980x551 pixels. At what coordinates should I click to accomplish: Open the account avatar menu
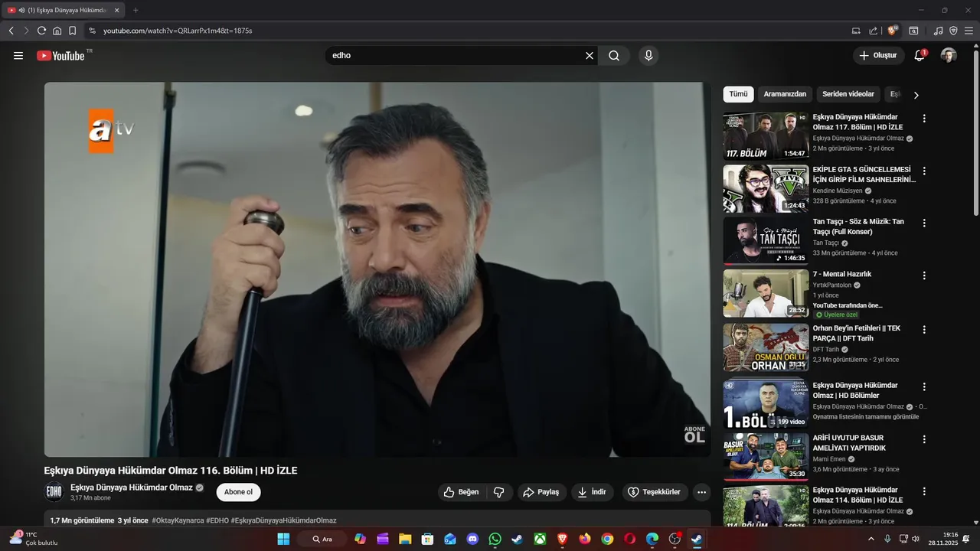(x=949, y=55)
